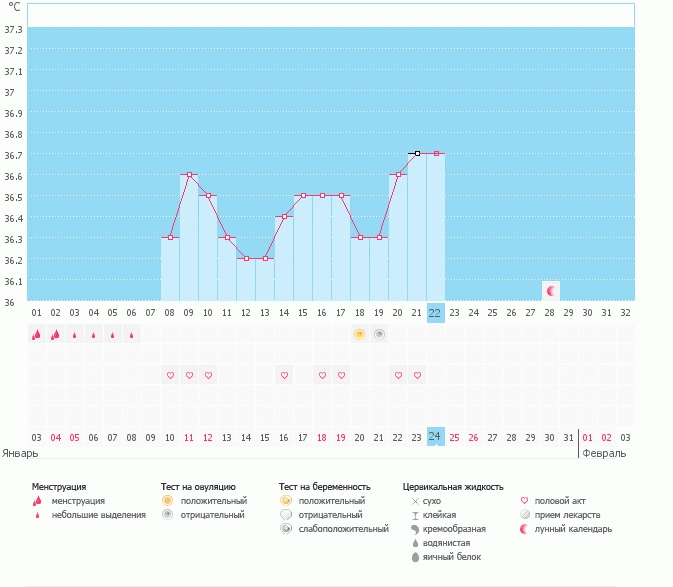Click negative pregnancy test legend icon
The image size is (673, 587).
click(286, 514)
